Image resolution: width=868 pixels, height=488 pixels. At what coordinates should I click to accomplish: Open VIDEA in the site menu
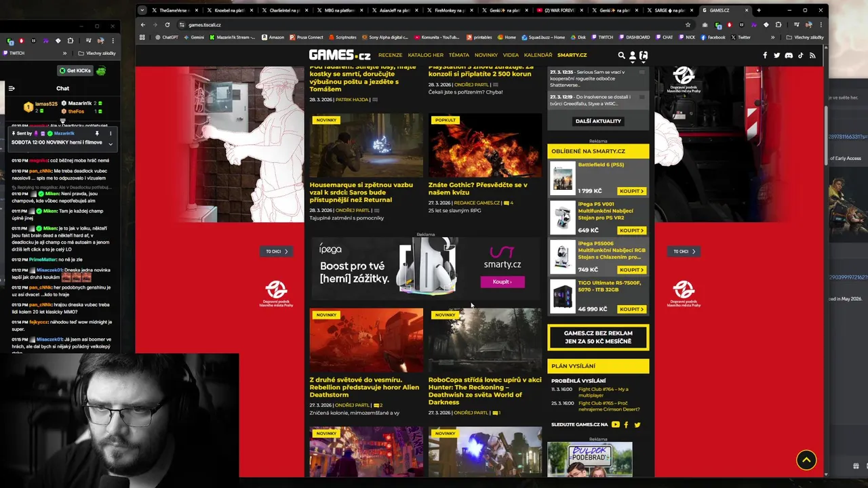pos(511,55)
